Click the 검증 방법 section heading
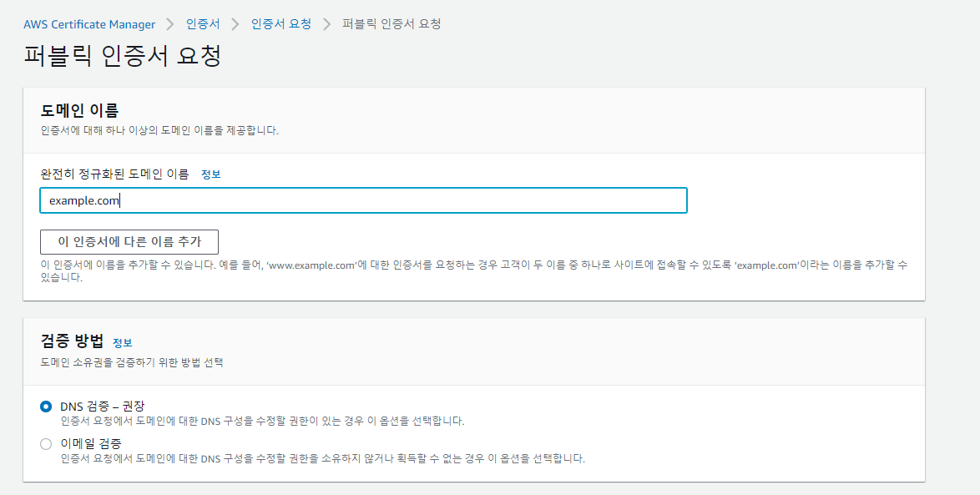This screenshot has width=980, height=495. click(x=72, y=341)
